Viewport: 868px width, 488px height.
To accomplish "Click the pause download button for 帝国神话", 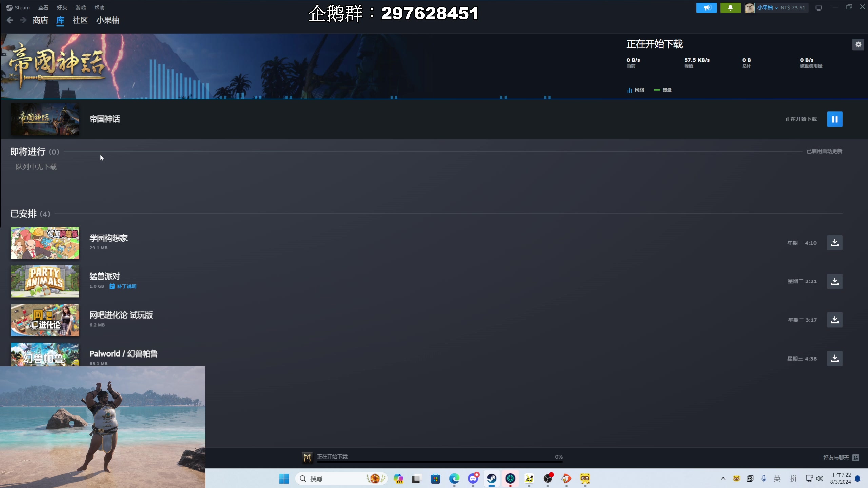I will (835, 119).
